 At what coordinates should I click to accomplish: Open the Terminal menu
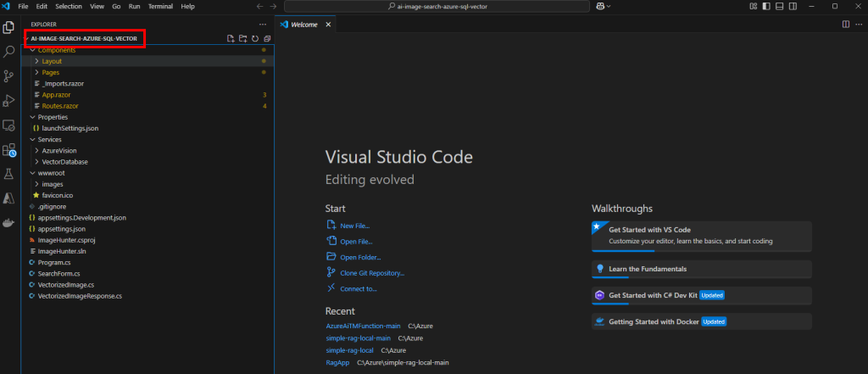point(160,6)
